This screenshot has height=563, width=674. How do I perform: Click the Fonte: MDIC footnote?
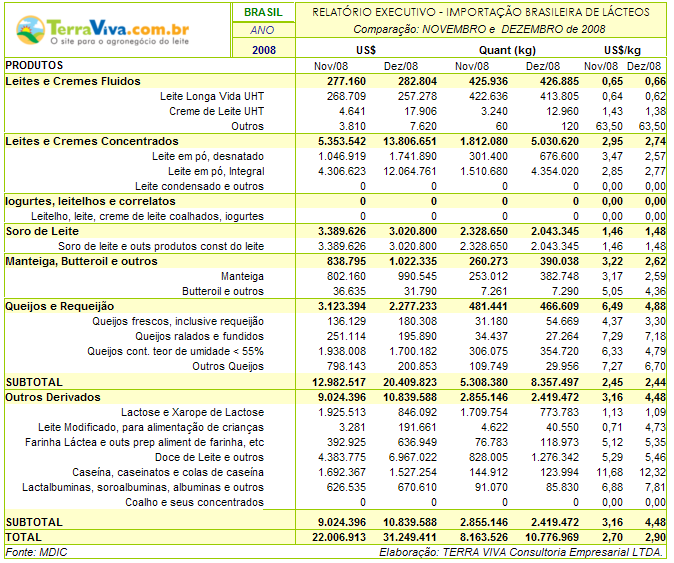(37, 552)
